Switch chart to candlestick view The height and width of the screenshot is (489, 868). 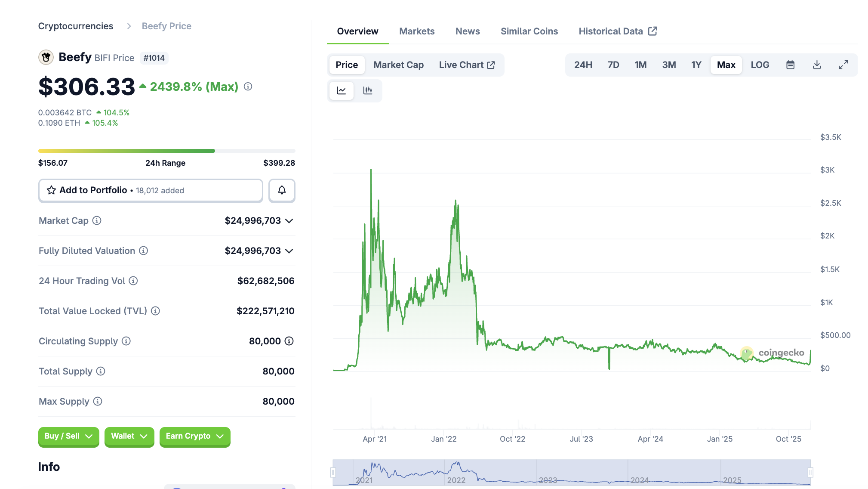(x=368, y=90)
